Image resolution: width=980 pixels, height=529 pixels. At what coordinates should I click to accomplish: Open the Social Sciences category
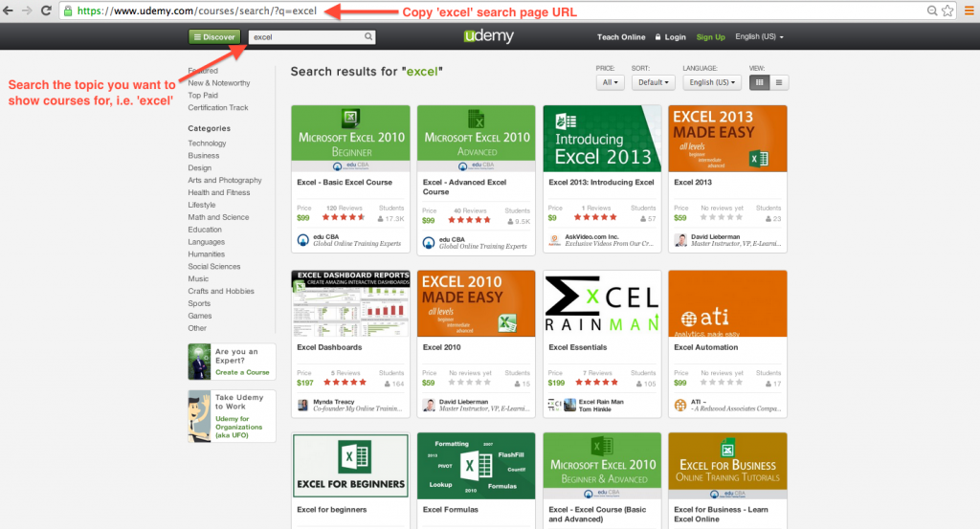point(214,267)
